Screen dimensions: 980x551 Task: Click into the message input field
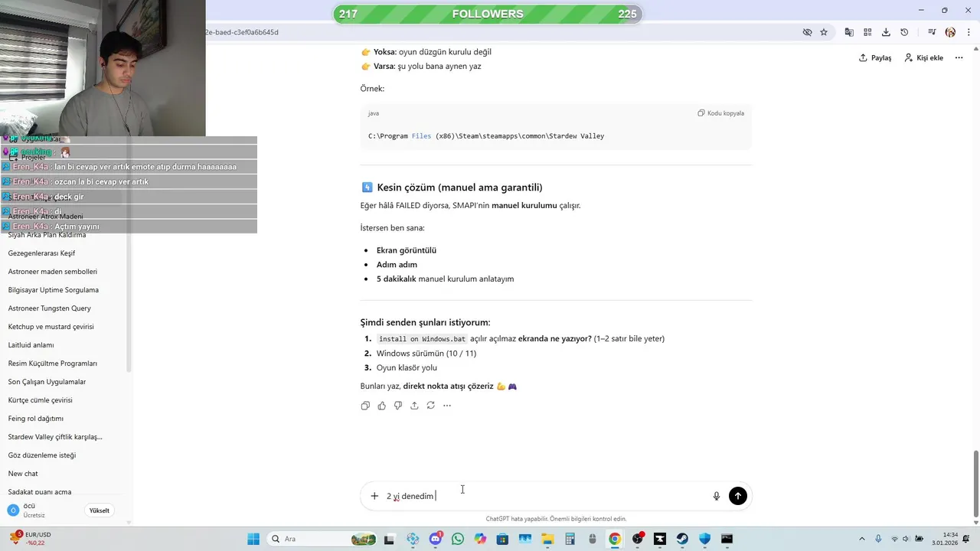547,496
